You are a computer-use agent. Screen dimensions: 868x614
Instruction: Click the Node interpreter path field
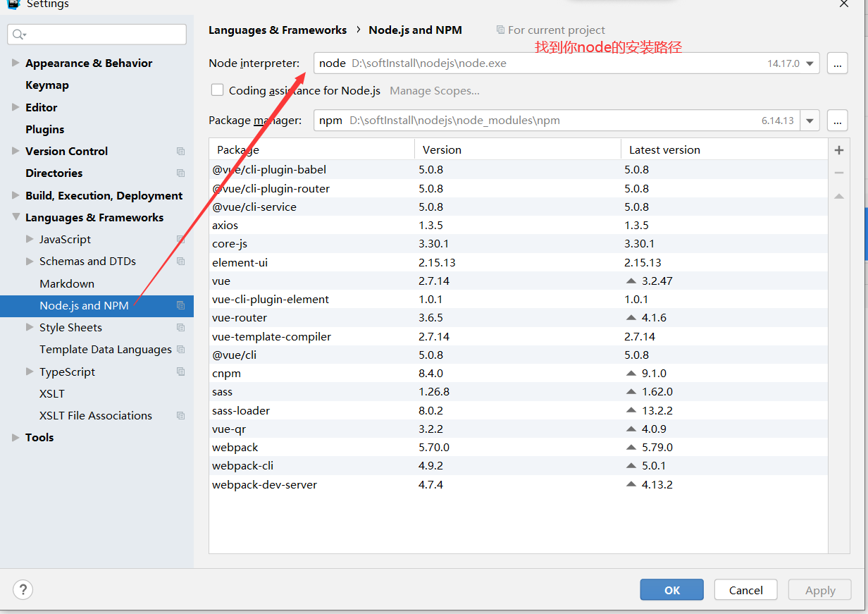(566, 63)
